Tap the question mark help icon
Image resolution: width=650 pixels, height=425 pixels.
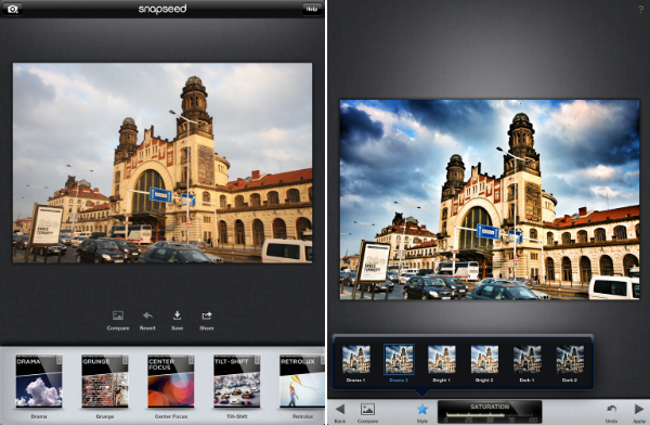click(640, 9)
